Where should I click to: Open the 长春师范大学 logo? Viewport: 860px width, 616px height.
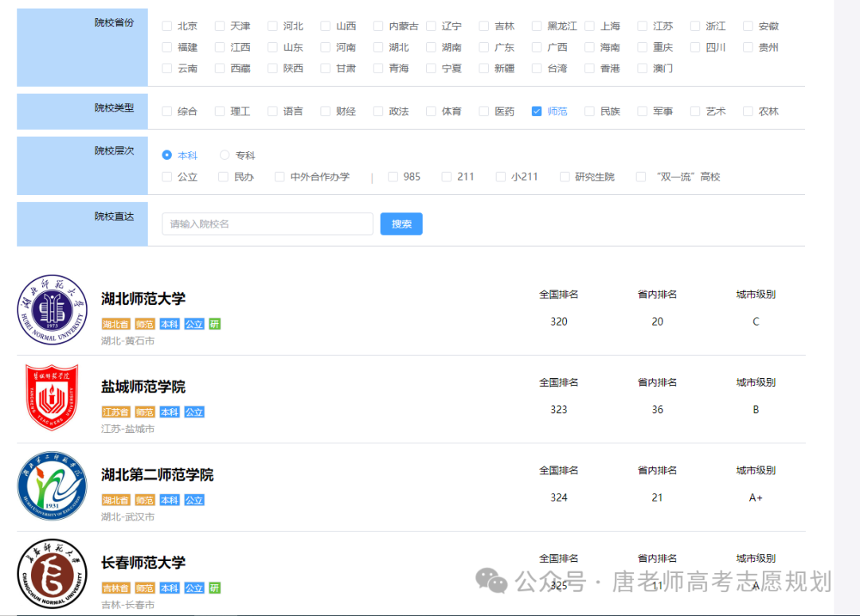coord(52,574)
